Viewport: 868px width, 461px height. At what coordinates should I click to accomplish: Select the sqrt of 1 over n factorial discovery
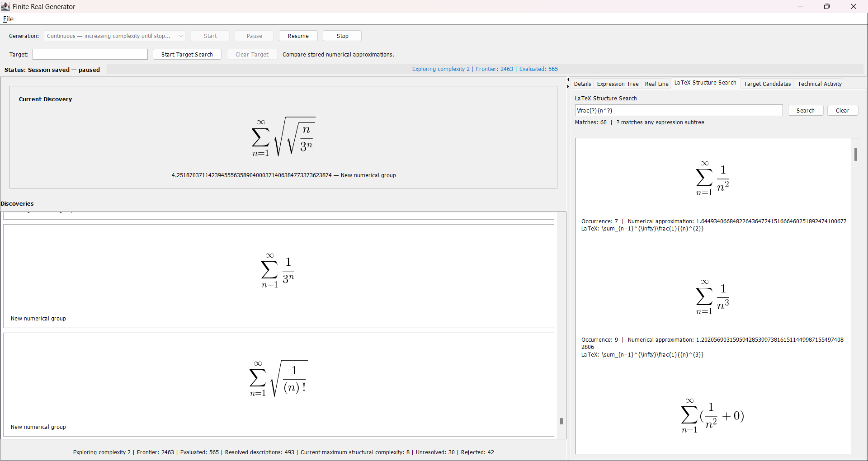pos(278,385)
